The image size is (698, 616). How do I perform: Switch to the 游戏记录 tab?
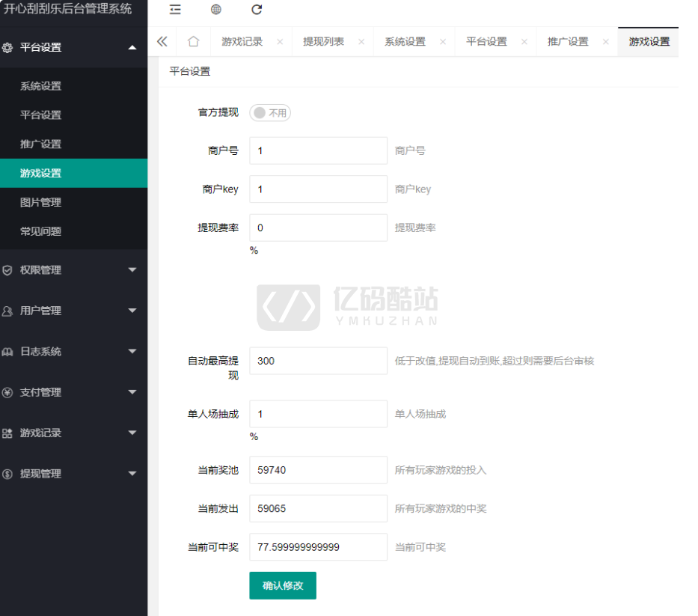point(242,42)
